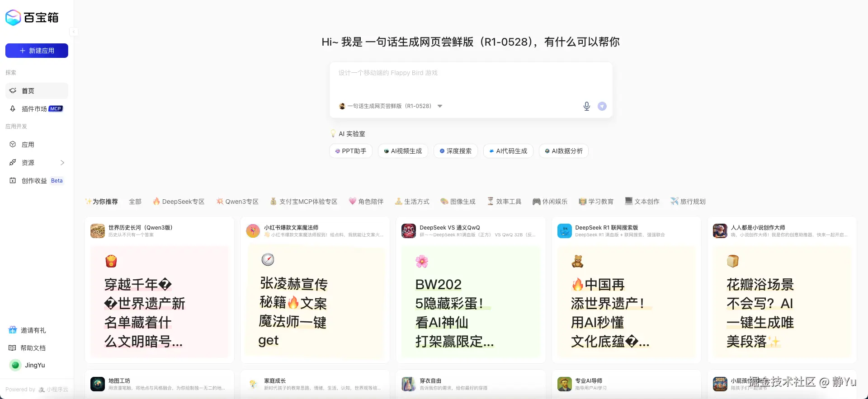Screen dimensions: 868x399
Task: Click the 邀请有礼 gift icon
Action: click(13, 330)
